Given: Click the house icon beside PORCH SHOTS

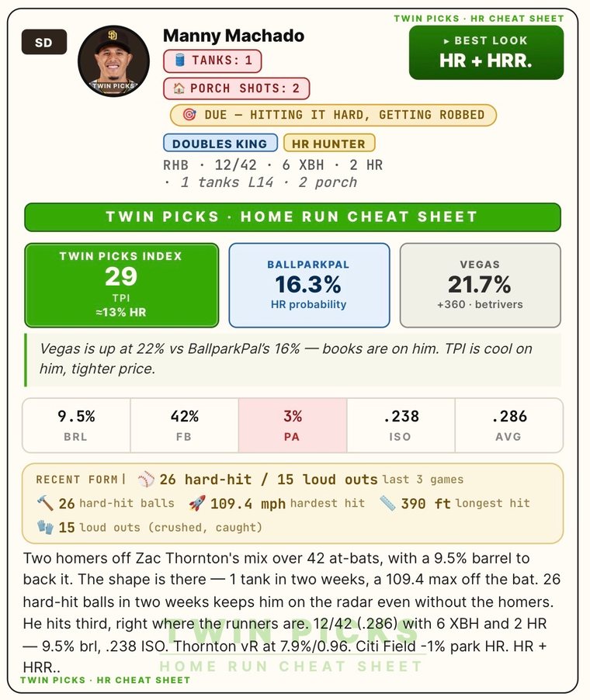Looking at the screenshot, I should [x=179, y=88].
